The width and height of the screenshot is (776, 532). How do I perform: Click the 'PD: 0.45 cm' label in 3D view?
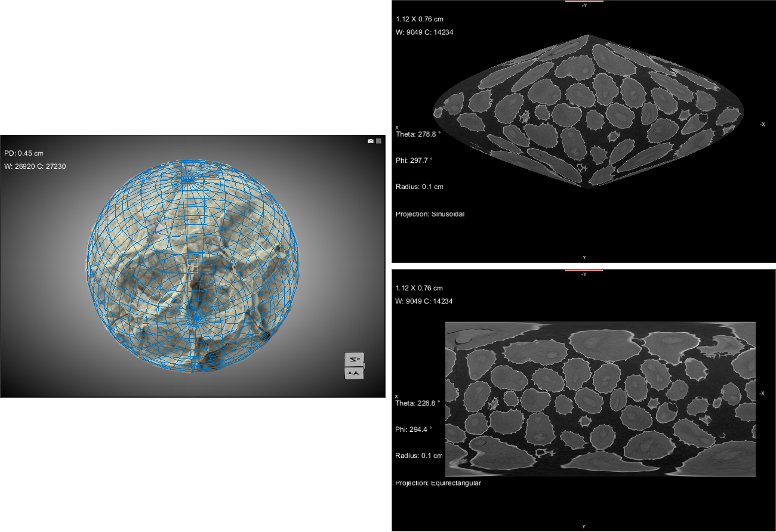tap(24, 153)
